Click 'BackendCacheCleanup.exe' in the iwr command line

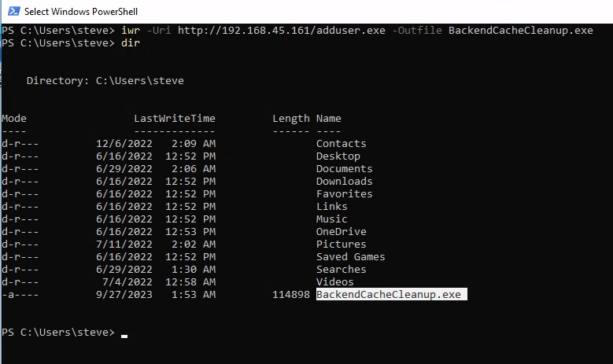(521, 31)
